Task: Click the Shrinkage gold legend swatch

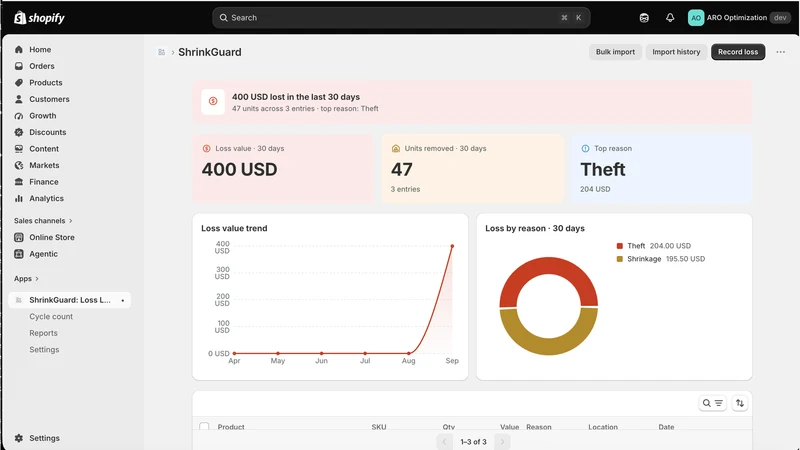Action: coord(619,259)
